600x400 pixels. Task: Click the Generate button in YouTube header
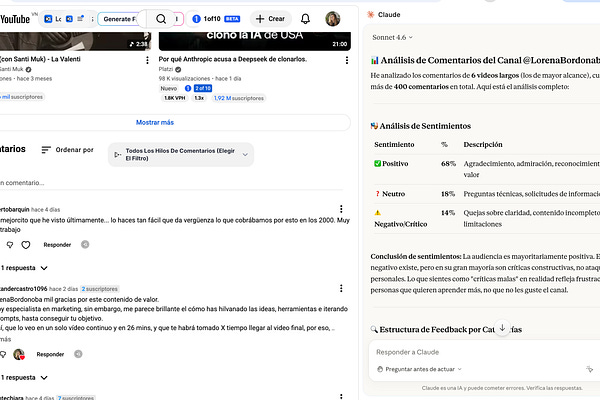coord(119,19)
